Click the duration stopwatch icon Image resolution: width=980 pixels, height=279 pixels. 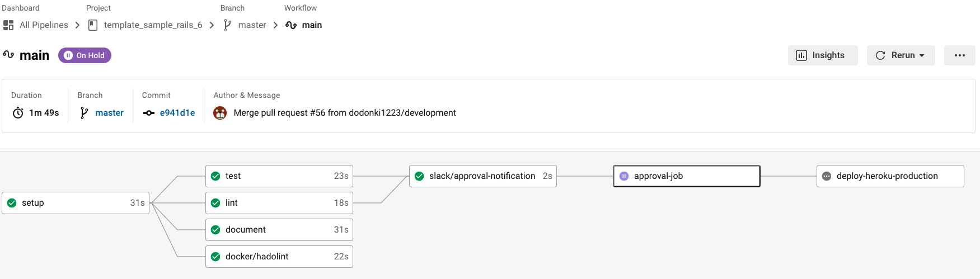(x=18, y=113)
